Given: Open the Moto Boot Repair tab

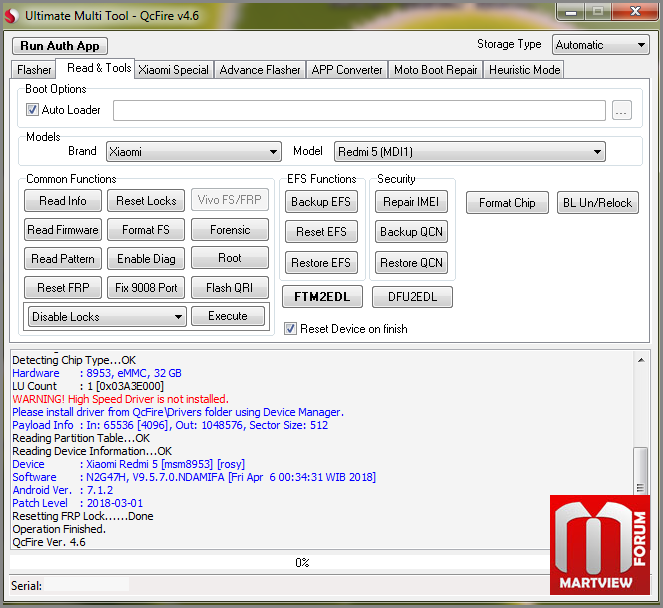Looking at the screenshot, I should 436,70.
